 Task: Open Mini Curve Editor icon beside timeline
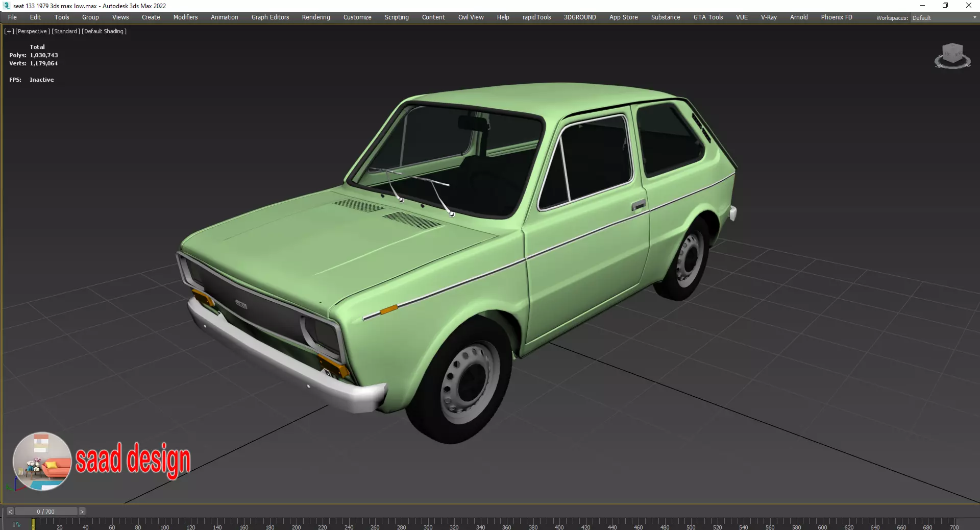pos(16,524)
